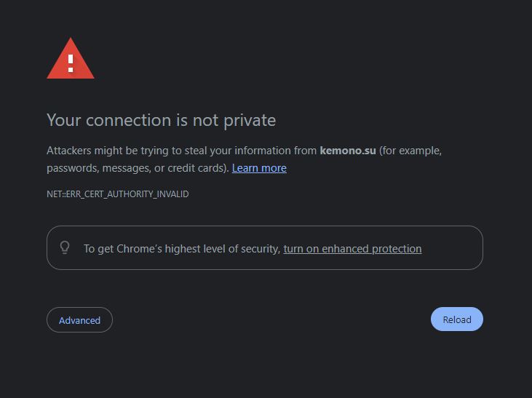Reload the page with Reload button
Screen dimensions: 532x398
pyautogui.click(x=457, y=319)
